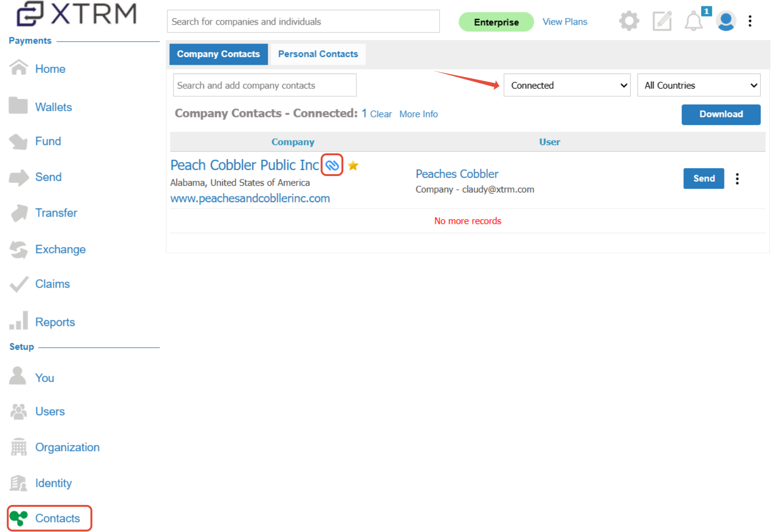Click the XTRM logo

click(x=77, y=14)
